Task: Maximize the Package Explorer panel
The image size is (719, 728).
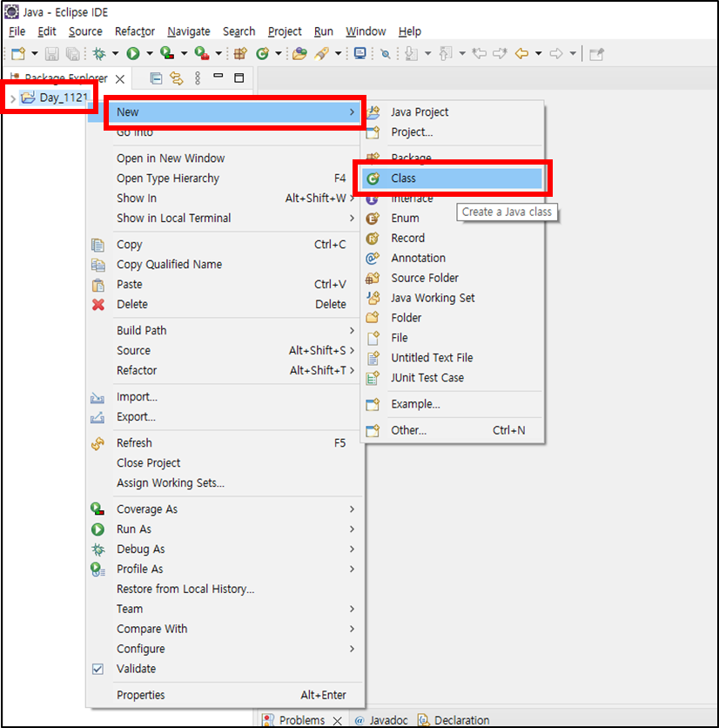Action: coord(239,78)
